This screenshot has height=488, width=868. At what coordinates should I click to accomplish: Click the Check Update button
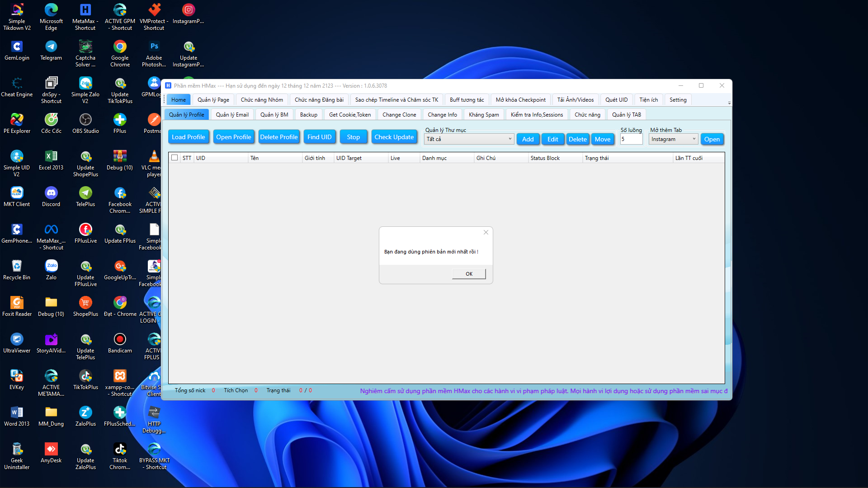point(394,137)
